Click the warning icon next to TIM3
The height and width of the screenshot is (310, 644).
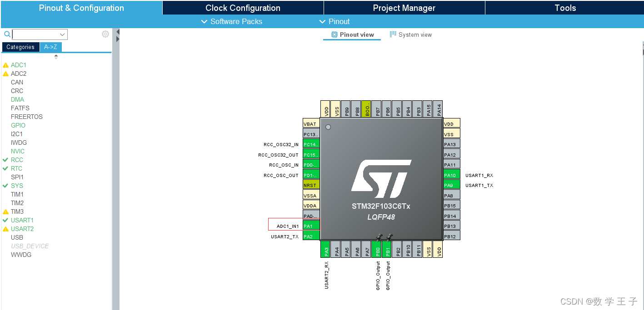click(x=5, y=211)
